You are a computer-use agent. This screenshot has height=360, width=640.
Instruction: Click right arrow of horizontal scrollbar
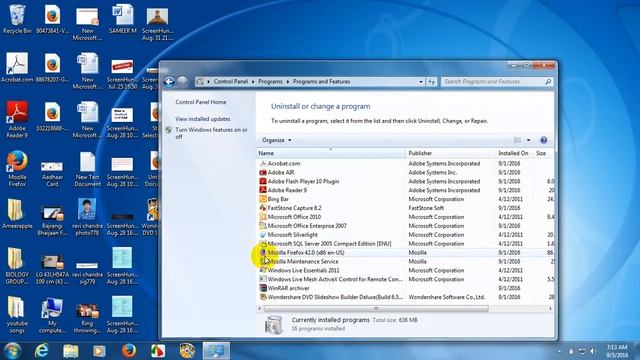click(x=550, y=309)
